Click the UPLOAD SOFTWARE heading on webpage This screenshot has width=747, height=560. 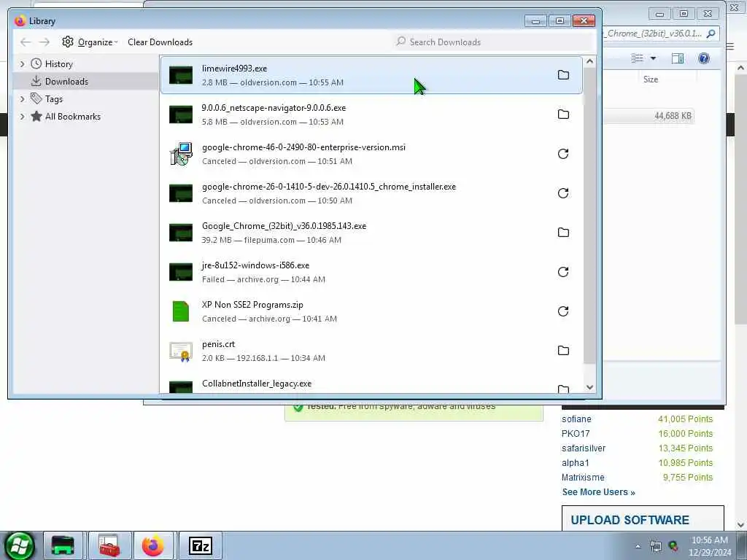pyautogui.click(x=630, y=520)
